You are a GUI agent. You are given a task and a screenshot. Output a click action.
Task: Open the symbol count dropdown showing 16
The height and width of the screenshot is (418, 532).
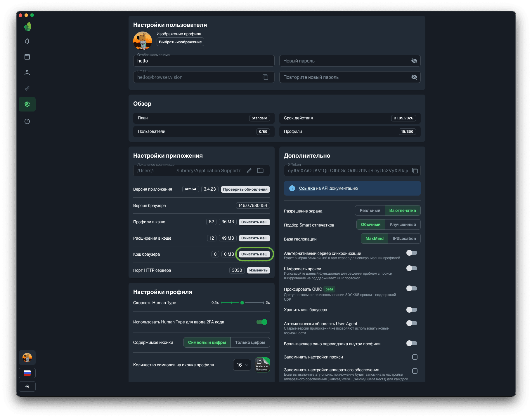pyautogui.click(x=242, y=365)
